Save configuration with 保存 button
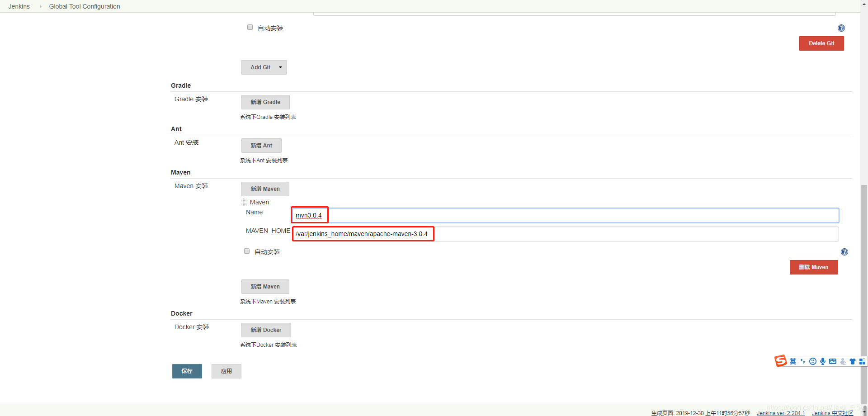The width and height of the screenshot is (868, 416). pos(187,371)
